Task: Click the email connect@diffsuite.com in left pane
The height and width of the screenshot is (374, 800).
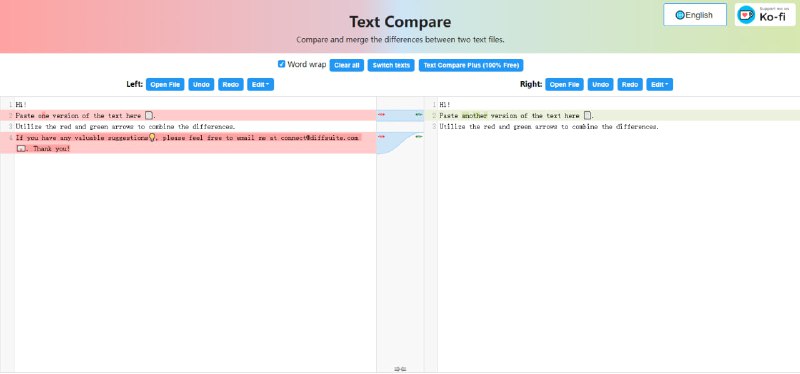Action: pos(320,137)
